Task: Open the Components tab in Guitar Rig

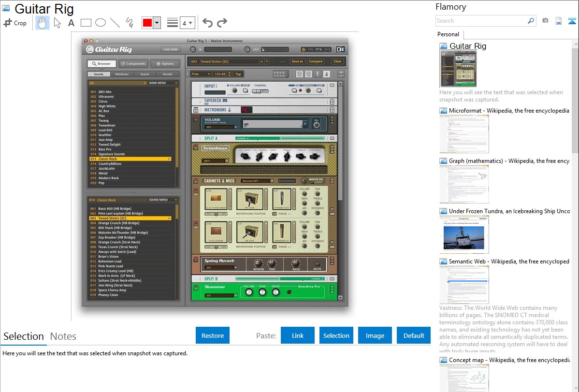Action: pos(133,63)
